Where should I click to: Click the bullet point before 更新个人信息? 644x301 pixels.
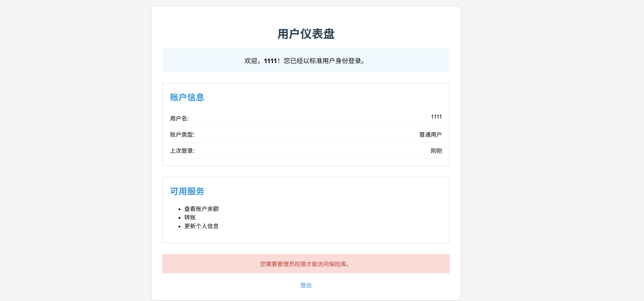pyautogui.click(x=179, y=226)
